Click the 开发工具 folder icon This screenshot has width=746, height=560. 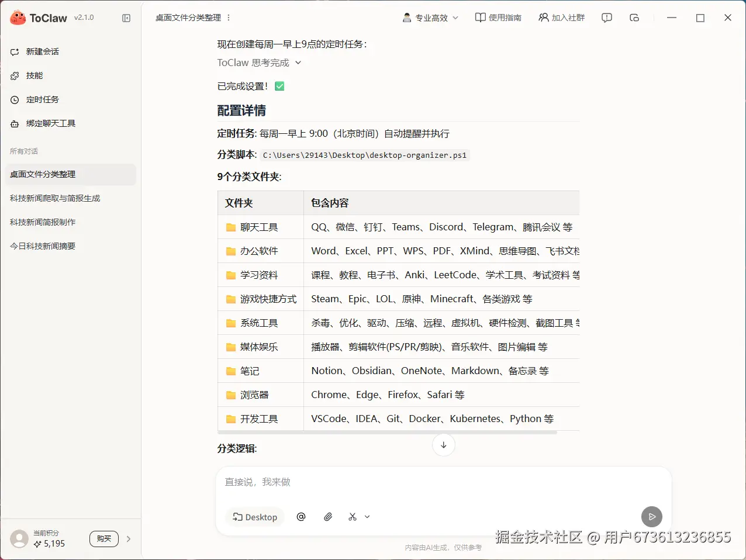pos(231,419)
